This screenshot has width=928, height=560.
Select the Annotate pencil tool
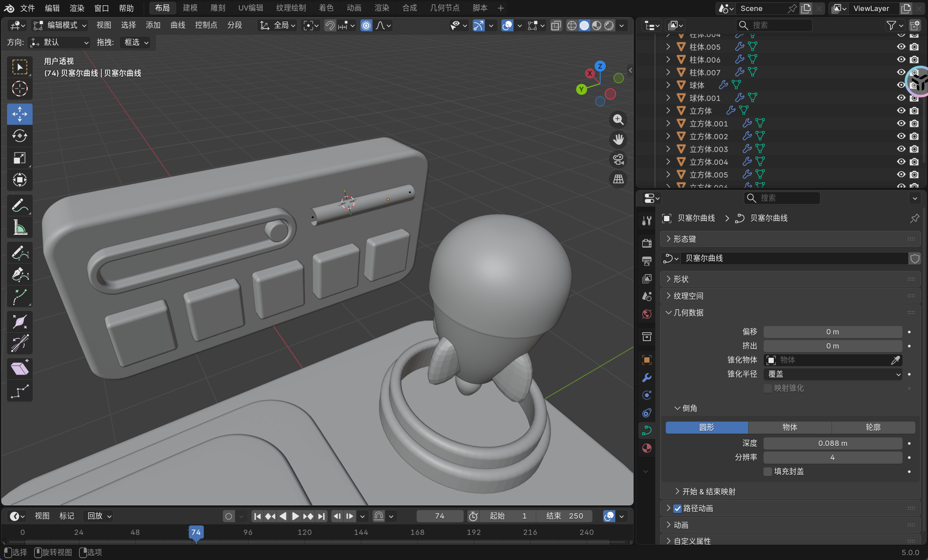click(19, 205)
